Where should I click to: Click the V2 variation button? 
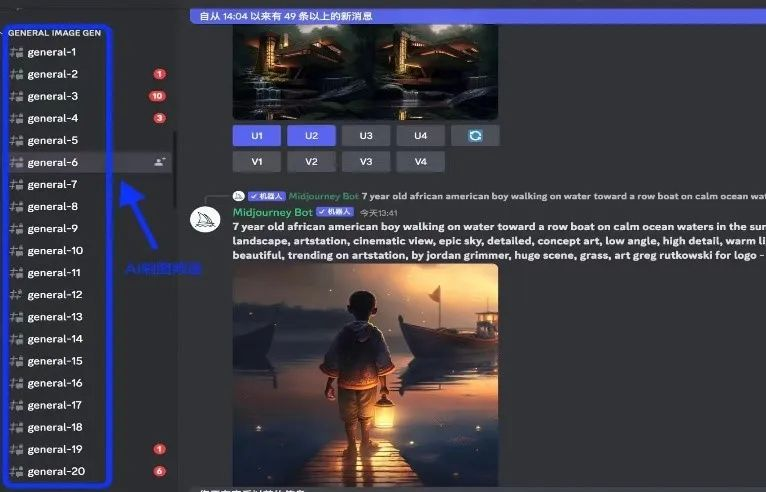point(312,161)
